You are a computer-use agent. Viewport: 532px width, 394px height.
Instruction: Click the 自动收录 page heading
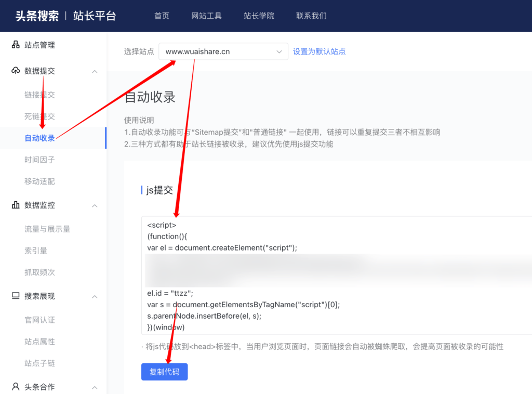click(150, 97)
